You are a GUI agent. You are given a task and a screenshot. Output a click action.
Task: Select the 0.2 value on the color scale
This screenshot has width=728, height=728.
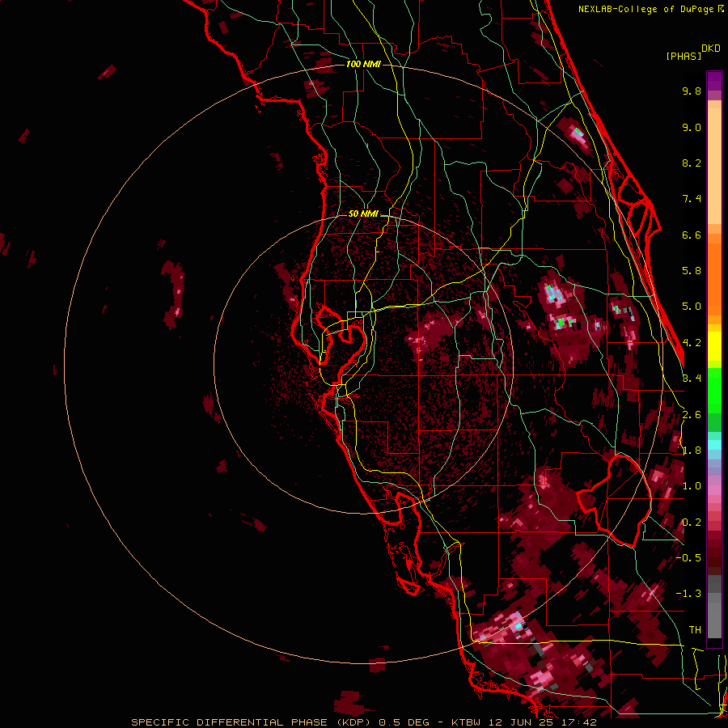(692, 523)
